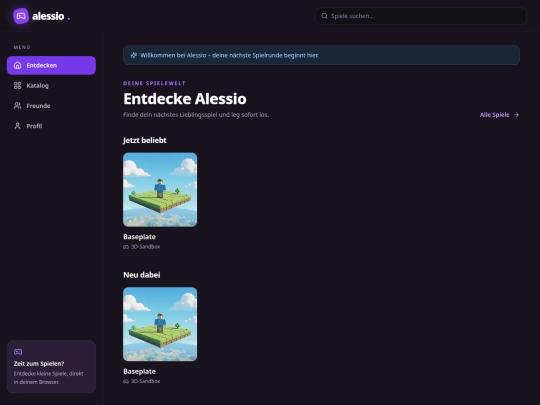Click the arrow icon after Alle Spiele
Image resolution: width=540 pixels, height=405 pixels.
516,115
